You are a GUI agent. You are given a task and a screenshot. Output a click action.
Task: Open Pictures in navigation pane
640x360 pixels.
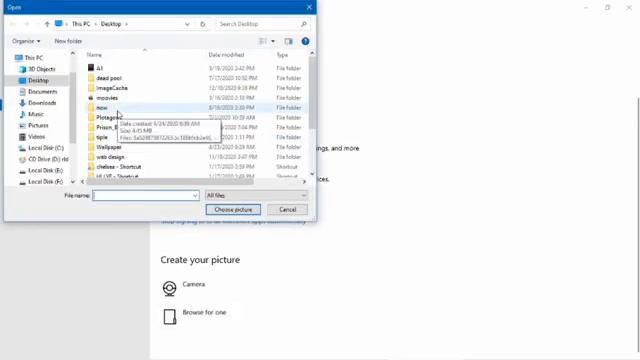click(38, 125)
